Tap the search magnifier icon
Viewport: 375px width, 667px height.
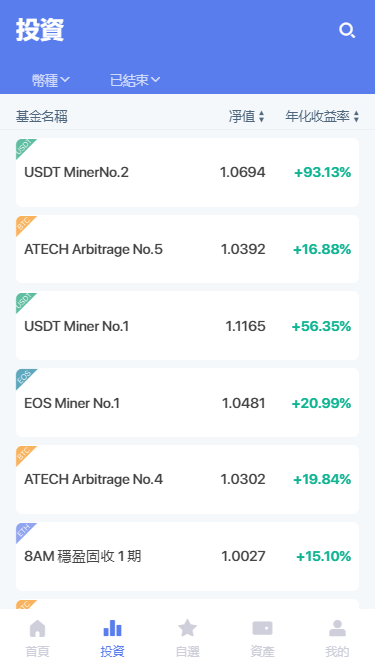point(347,31)
